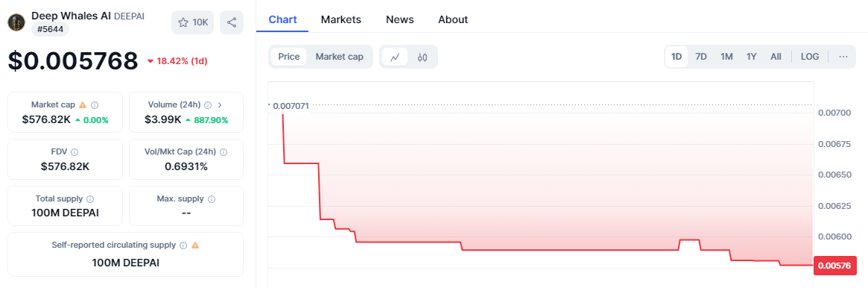Switch chart to Market cap view
This screenshot has height=288, width=868.
(339, 57)
